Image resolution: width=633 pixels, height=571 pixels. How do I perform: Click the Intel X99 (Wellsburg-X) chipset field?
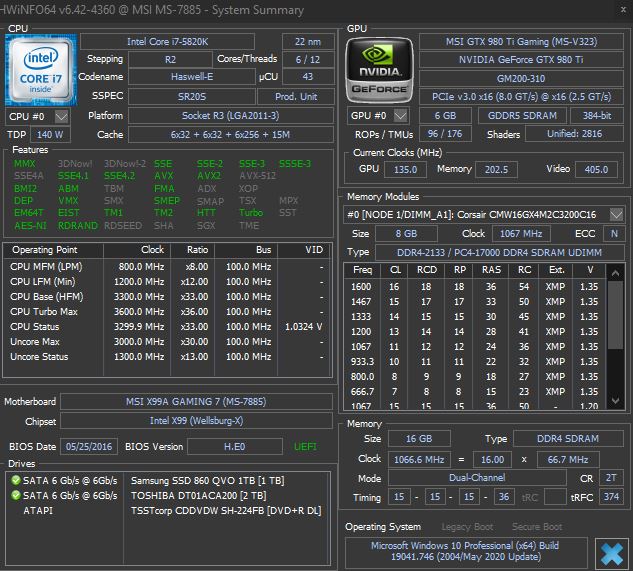click(x=196, y=421)
